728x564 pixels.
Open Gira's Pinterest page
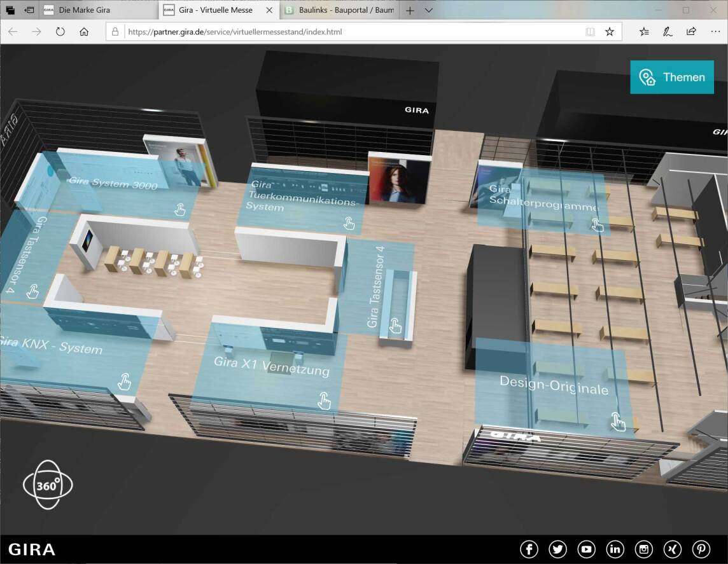click(x=701, y=549)
